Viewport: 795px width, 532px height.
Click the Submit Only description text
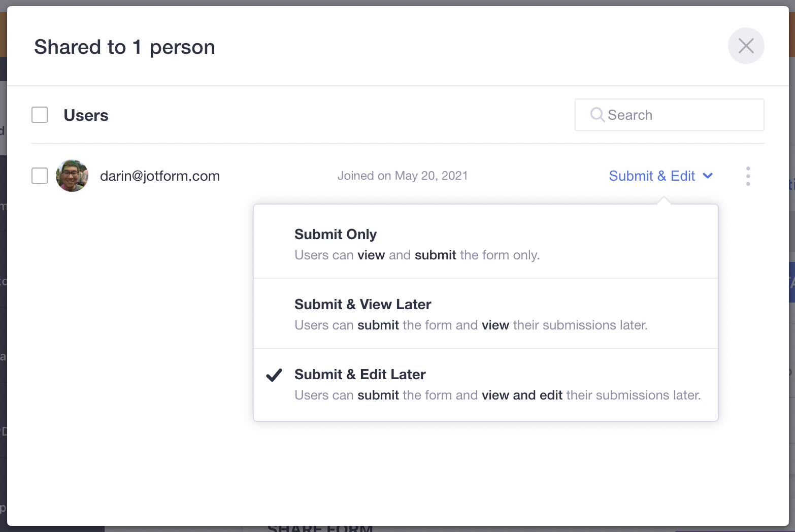[x=417, y=255]
